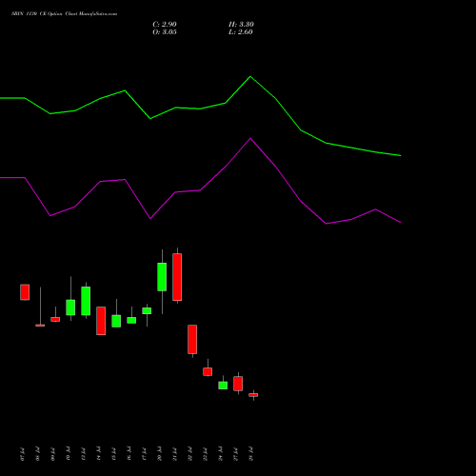Click the SRTN CE Option chart title
Screen dimensions: 476x476
click(x=65, y=14)
